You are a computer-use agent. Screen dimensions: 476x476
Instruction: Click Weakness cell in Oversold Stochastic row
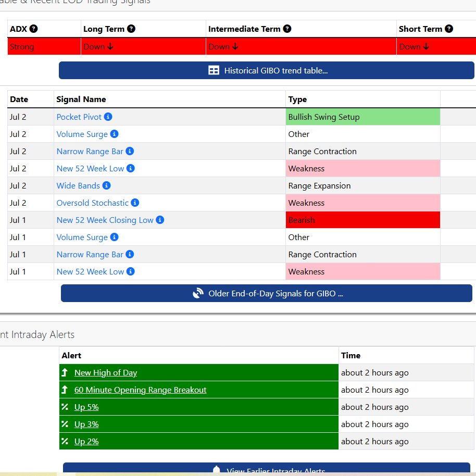tap(363, 203)
